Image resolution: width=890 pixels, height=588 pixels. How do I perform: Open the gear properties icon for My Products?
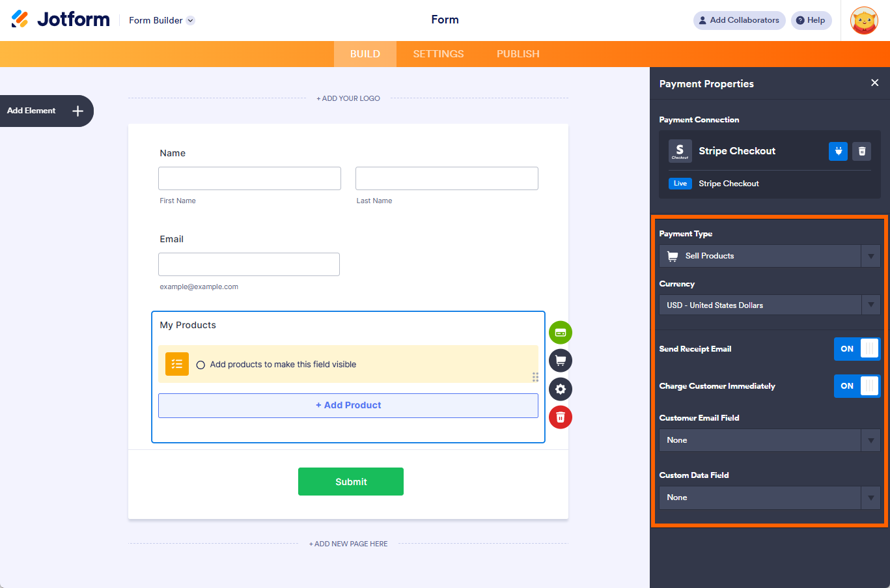click(560, 389)
